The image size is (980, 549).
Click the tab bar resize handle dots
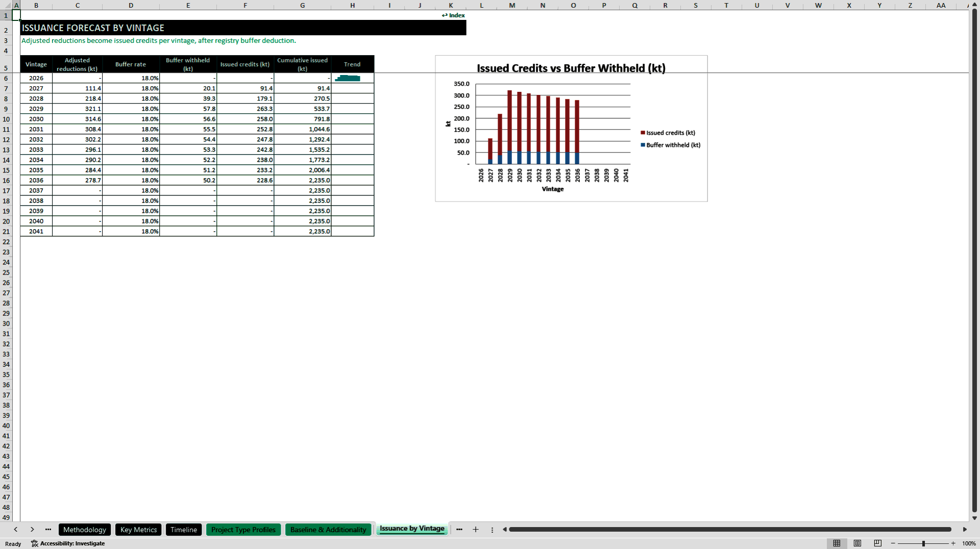[492, 530]
